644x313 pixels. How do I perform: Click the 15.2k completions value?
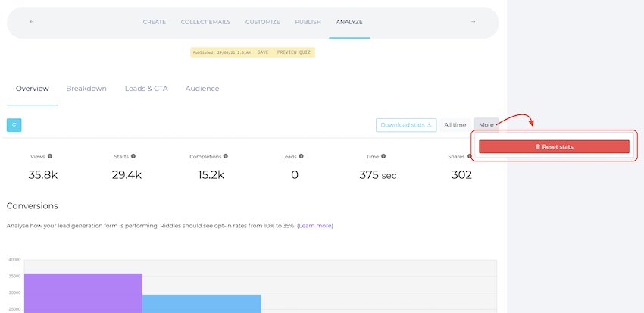[211, 175]
